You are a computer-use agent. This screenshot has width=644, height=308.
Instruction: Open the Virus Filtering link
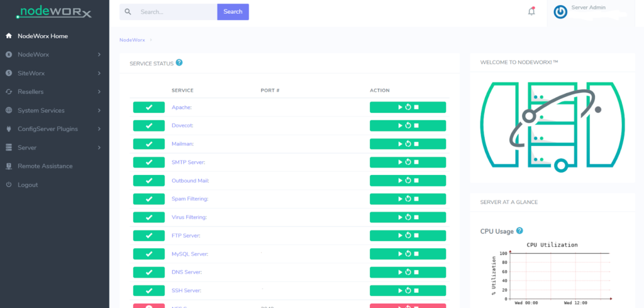coord(189,217)
